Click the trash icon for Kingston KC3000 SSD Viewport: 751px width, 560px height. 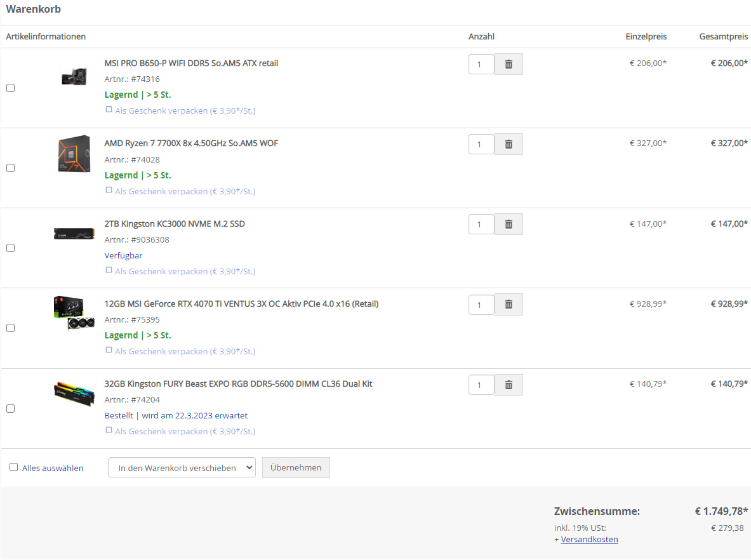point(508,224)
